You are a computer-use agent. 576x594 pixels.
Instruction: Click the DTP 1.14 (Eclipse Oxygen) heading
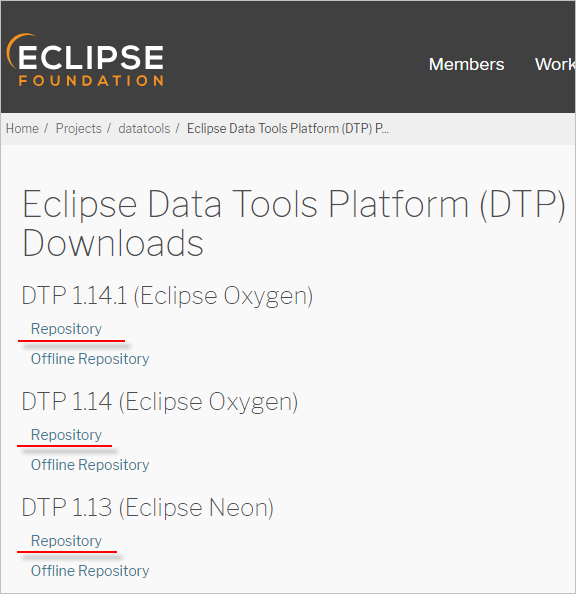[160, 402]
